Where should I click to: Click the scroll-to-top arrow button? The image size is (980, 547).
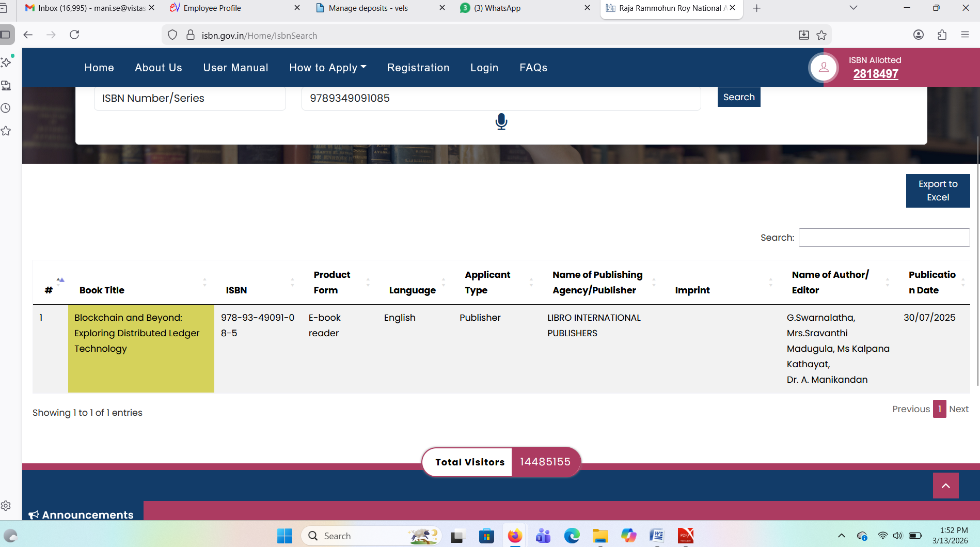pos(945,486)
